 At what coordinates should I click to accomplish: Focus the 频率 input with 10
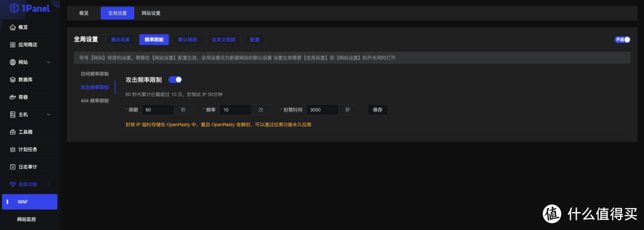click(x=236, y=110)
